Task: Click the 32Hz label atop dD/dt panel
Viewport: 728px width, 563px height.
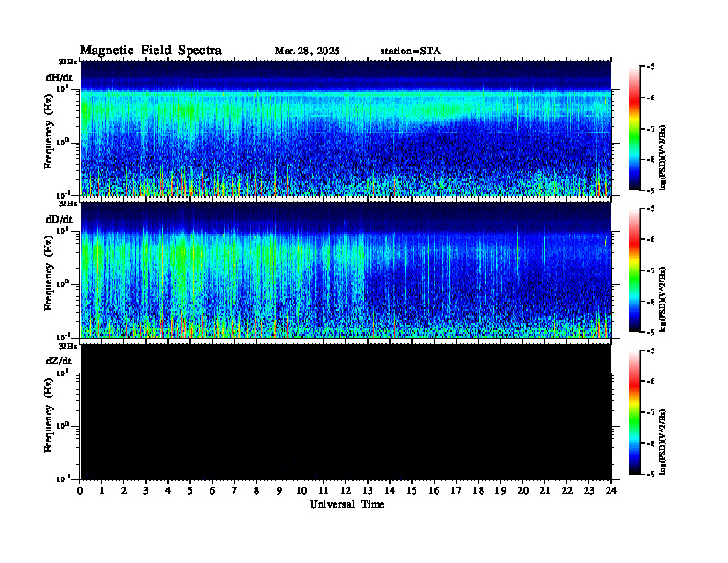Action: 67,203
